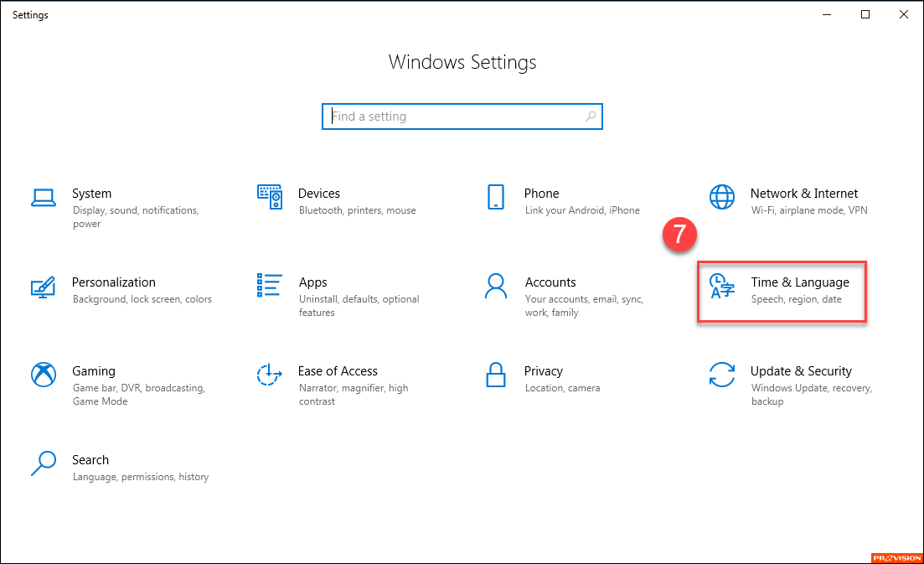Click 'Background, lock screen, colors' description
Viewport: 924px width, 564px height.
pyautogui.click(x=142, y=299)
